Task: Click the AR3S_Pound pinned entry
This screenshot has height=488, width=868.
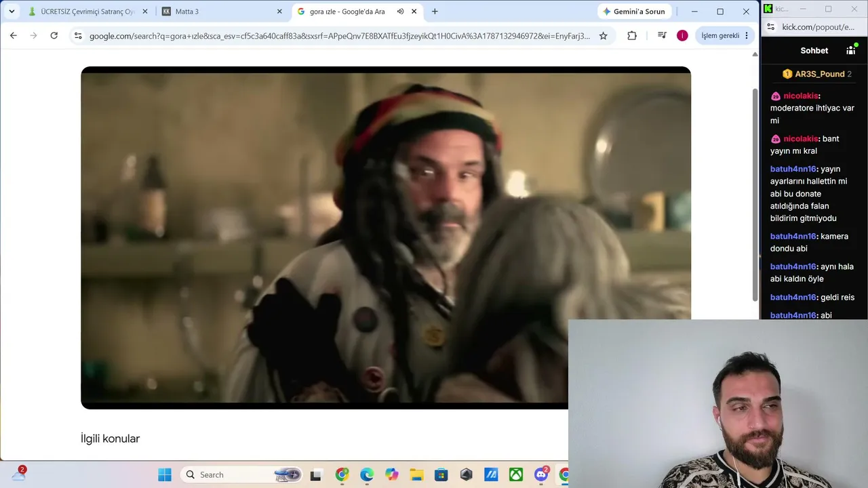Action: click(x=816, y=74)
